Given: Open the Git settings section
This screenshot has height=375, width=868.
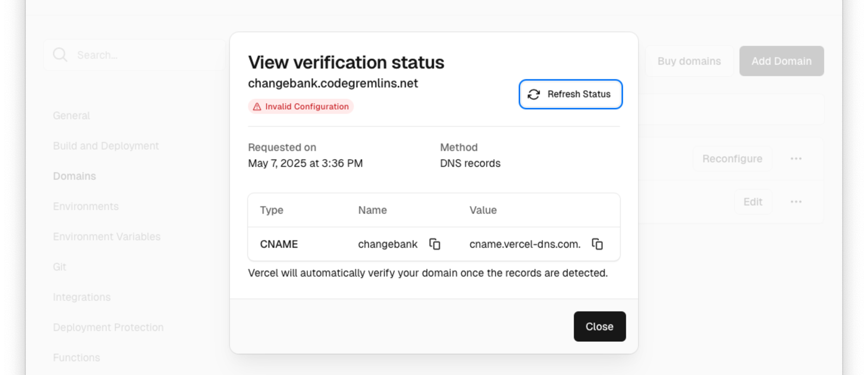Looking at the screenshot, I should click(x=60, y=267).
